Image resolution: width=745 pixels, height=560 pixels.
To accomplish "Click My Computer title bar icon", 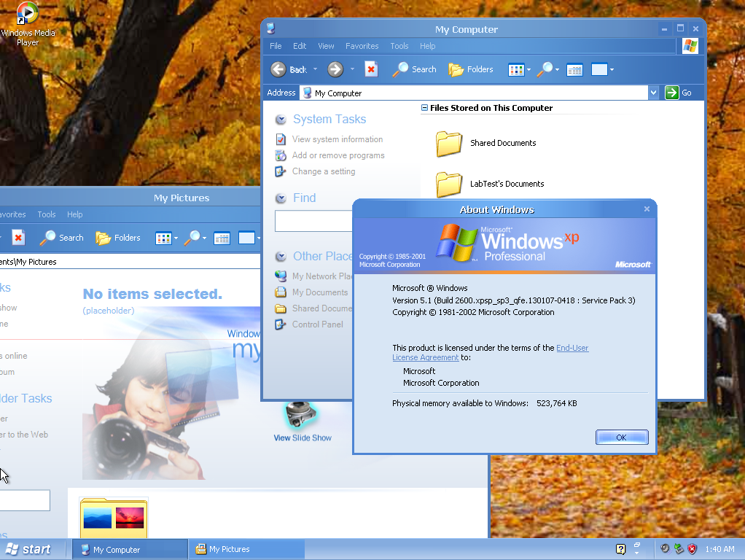I will tap(271, 28).
